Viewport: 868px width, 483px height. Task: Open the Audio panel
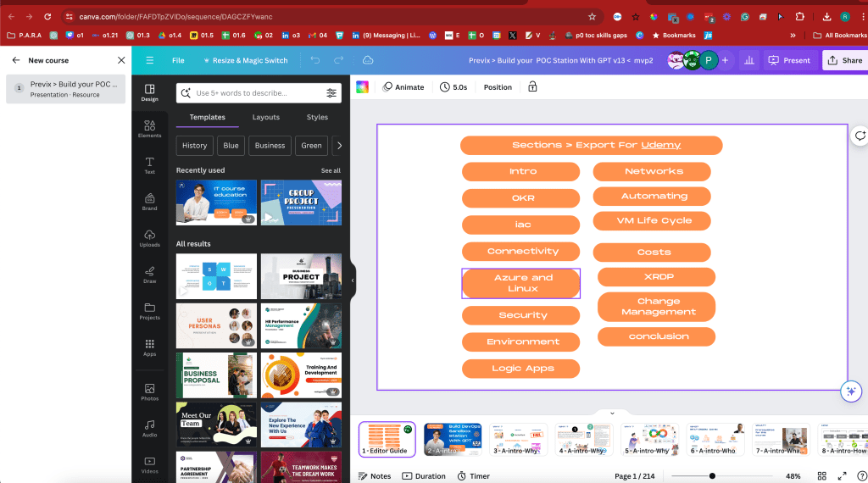pos(149,429)
